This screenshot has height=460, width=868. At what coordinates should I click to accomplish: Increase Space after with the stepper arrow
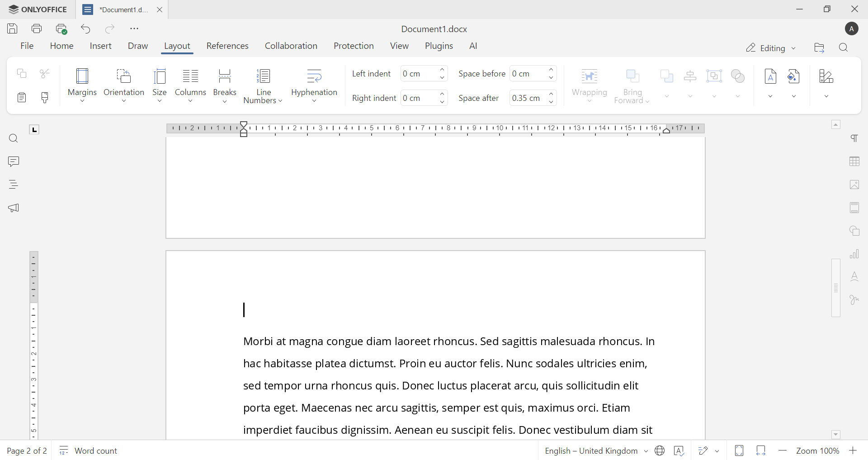click(552, 94)
